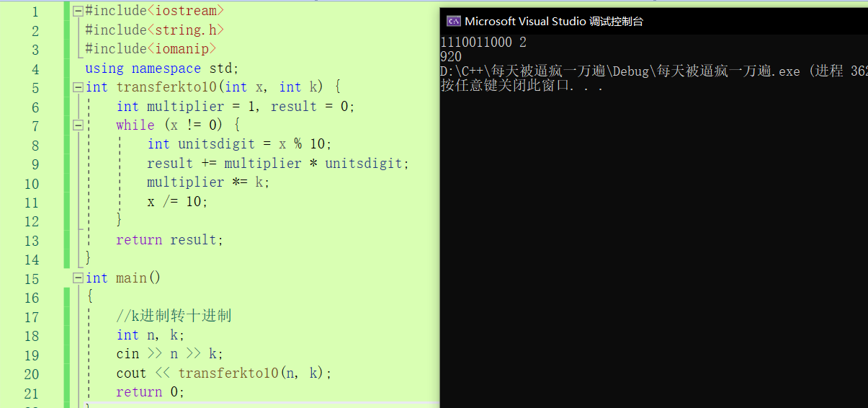The width and height of the screenshot is (868, 408).
Task: Click the exe path line in the console
Action: [654, 71]
